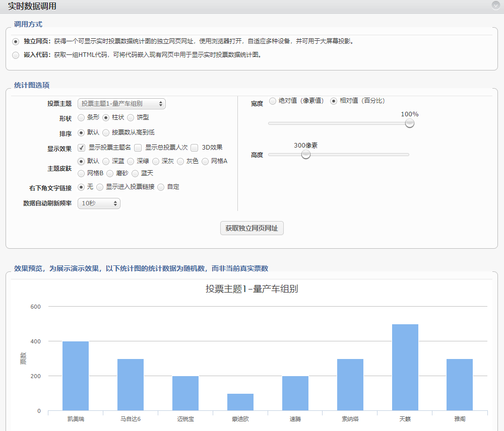504x431 pixels.
Task: Choose the 饼型 shape option
Action: 131,118
